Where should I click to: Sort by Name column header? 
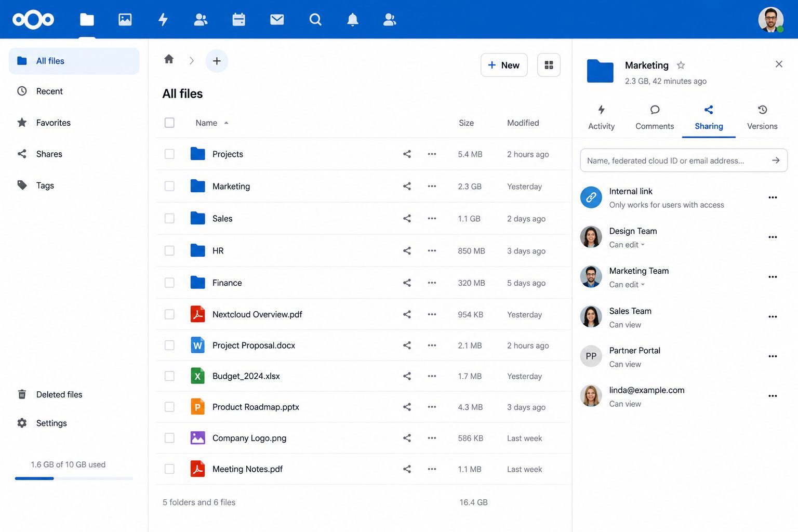click(x=211, y=123)
